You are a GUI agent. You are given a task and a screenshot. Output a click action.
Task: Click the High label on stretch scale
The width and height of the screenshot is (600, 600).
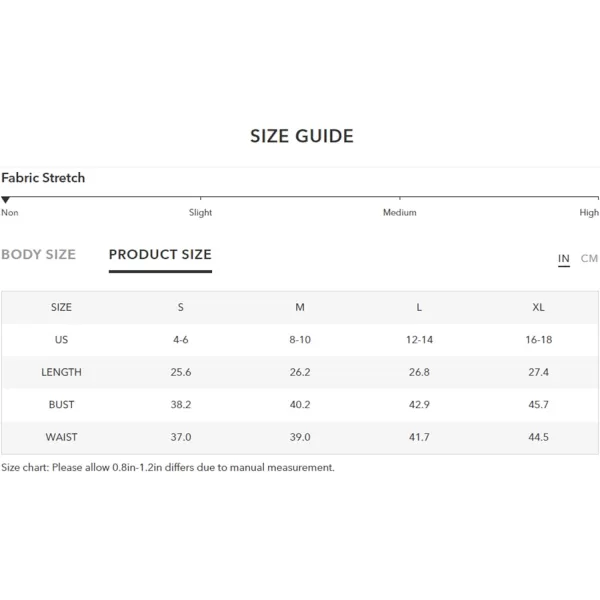[x=589, y=213]
